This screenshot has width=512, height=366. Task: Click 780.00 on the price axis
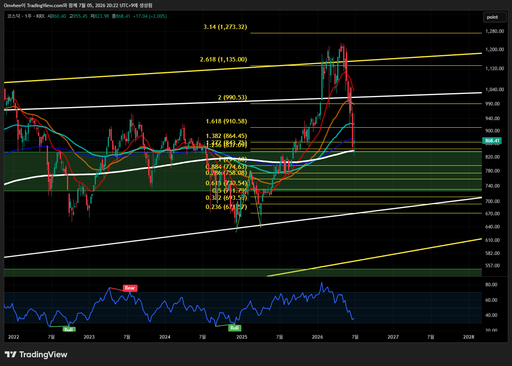click(x=492, y=171)
